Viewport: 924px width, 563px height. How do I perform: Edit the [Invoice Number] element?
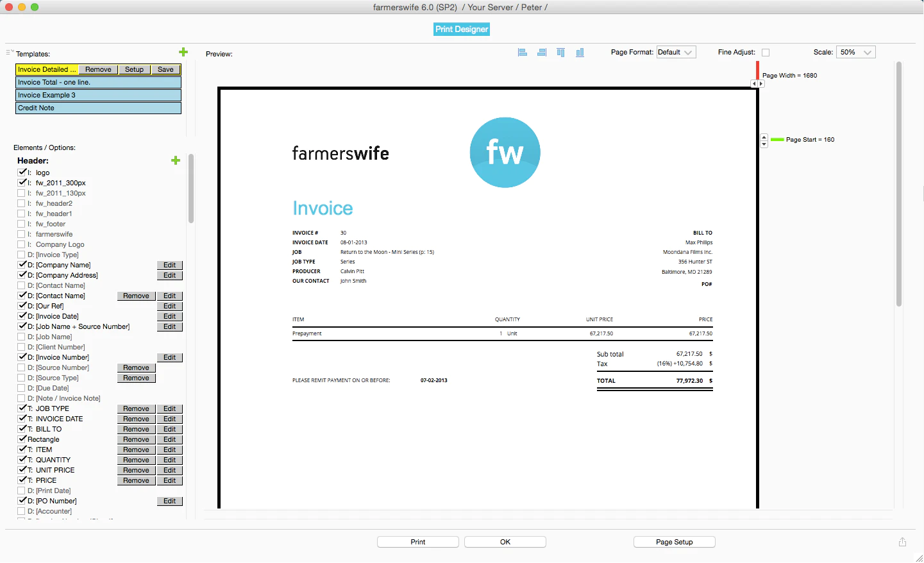click(x=170, y=357)
